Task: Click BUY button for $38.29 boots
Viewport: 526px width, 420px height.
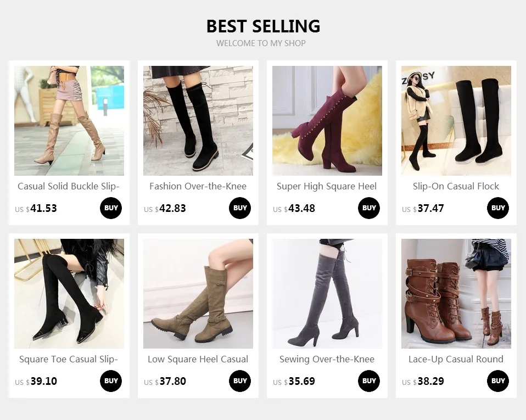Action: coord(498,381)
